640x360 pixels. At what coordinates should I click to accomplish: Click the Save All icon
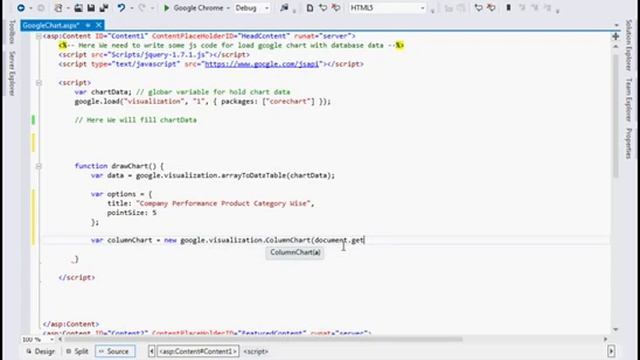coord(104,8)
